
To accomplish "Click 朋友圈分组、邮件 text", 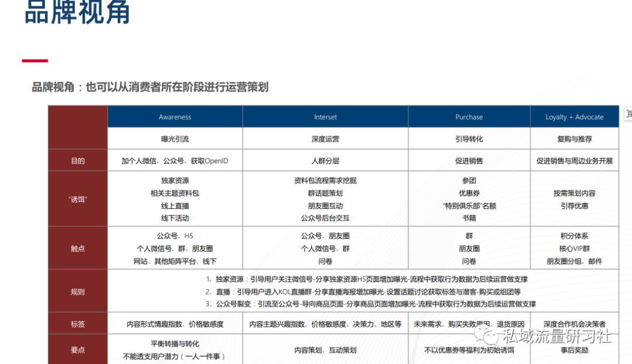I will click(x=575, y=261).
